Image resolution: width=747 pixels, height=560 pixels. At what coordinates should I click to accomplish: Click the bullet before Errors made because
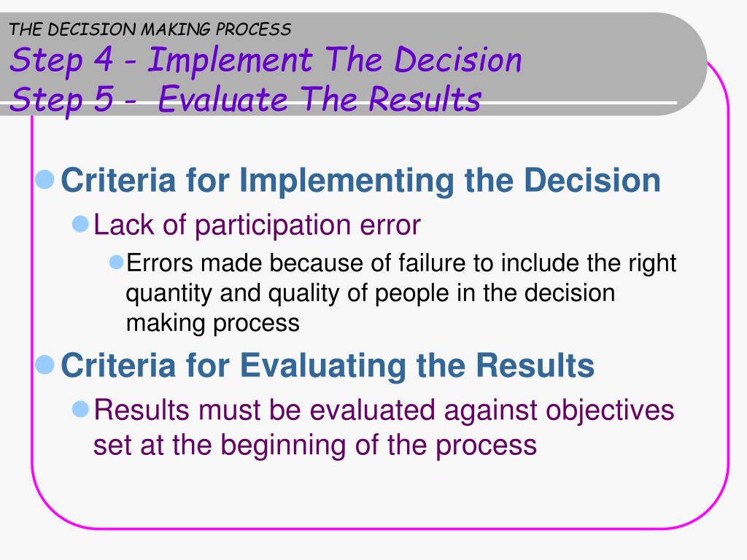(x=116, y=262)
